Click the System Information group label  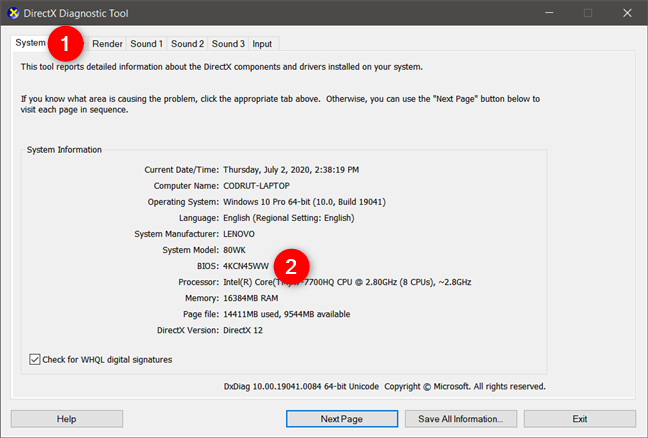pyautogui.click(x=64, y=150)
